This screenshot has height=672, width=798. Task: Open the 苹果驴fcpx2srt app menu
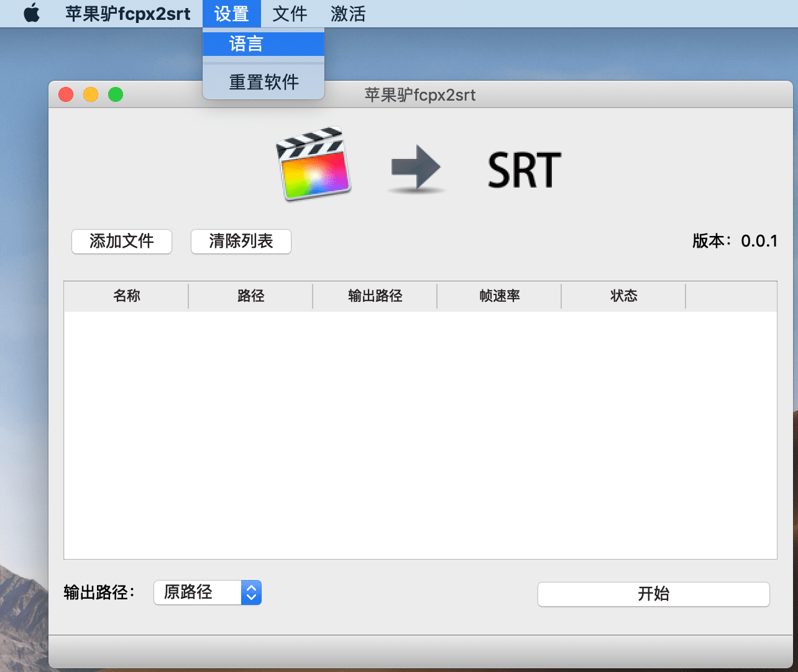click(128, 14)
